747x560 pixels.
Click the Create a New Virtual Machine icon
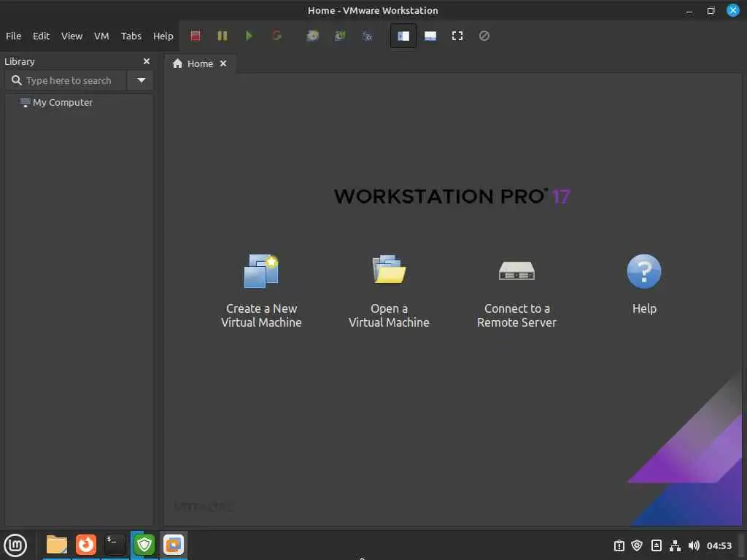pos(261,271)
